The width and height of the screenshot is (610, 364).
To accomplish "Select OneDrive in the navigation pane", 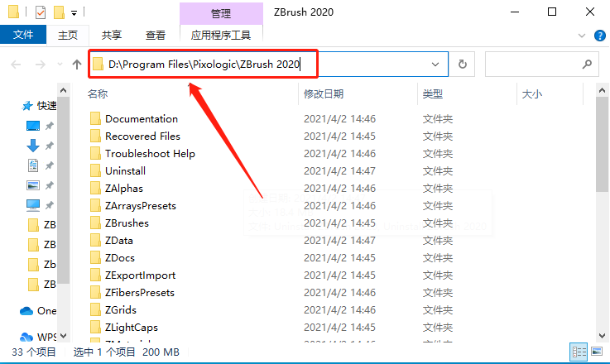I will 38,311.
